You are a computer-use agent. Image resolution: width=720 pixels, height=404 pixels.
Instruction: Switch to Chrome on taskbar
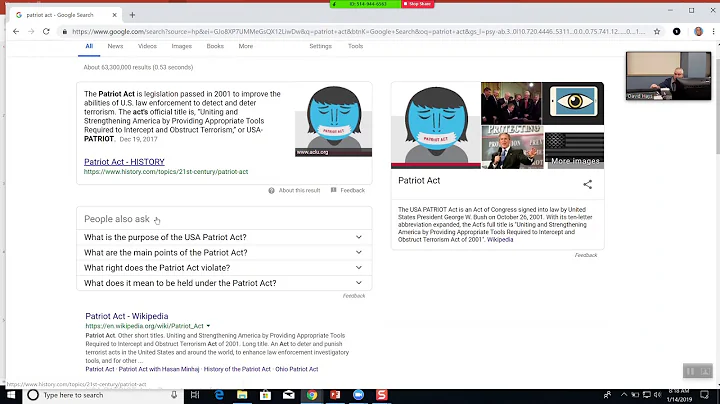point(312,395)
